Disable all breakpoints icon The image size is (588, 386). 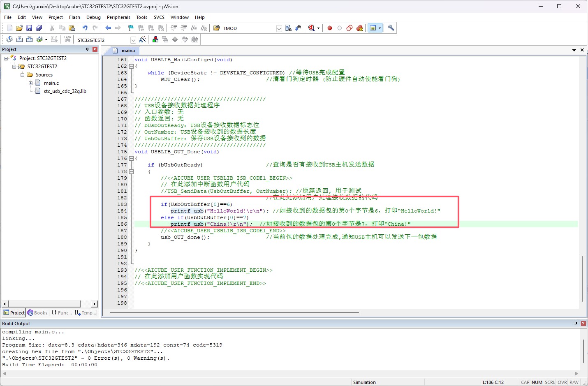350,28
